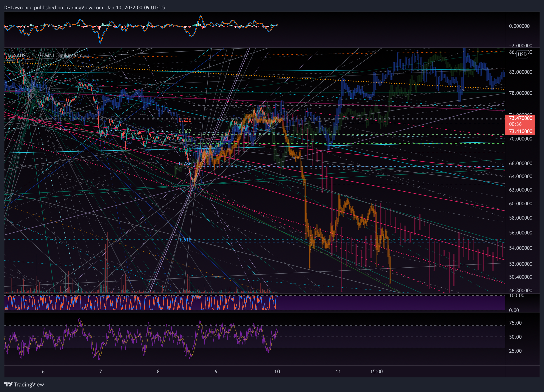Click the 82.000000 price axis value

point(520,72)
